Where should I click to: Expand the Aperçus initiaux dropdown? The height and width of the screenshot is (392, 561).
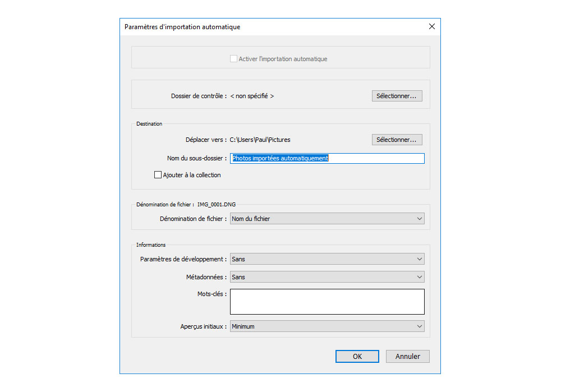click(x=327, y=326)
